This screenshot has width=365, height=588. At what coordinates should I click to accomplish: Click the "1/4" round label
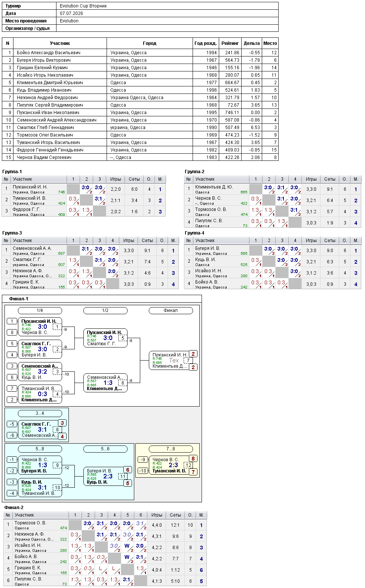coord(40,310)
